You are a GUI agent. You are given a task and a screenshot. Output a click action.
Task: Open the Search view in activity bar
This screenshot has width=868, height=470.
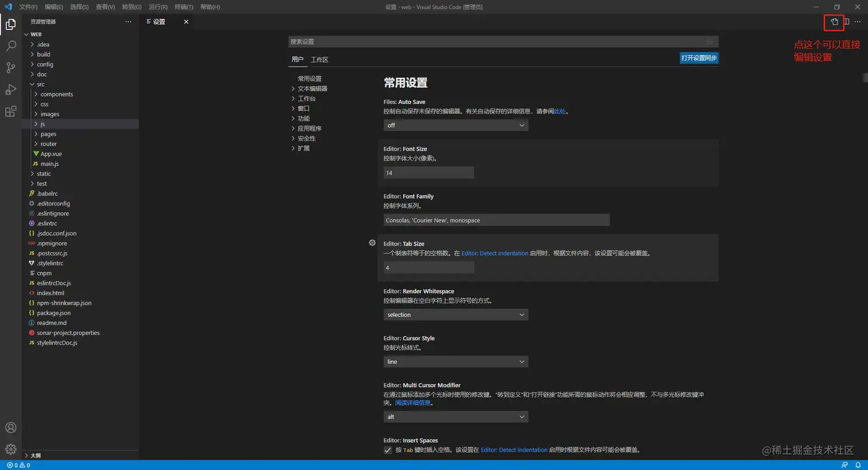[10, 46]
